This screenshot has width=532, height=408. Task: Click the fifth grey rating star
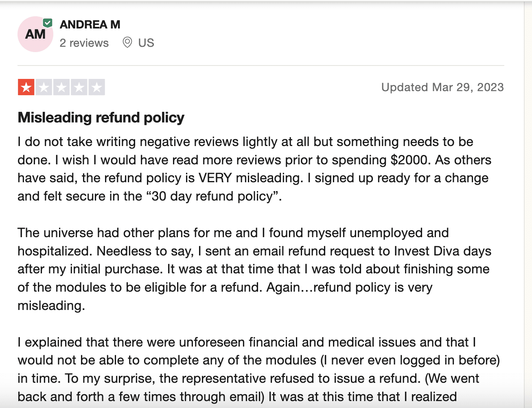point(97,87)
